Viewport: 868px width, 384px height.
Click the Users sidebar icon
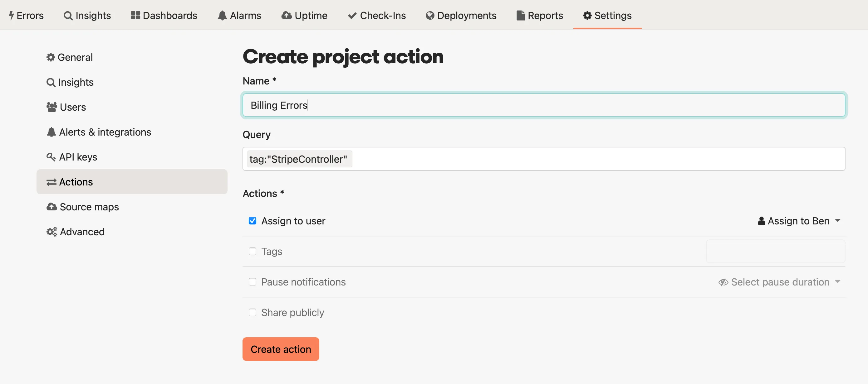(x=51, y=107)
